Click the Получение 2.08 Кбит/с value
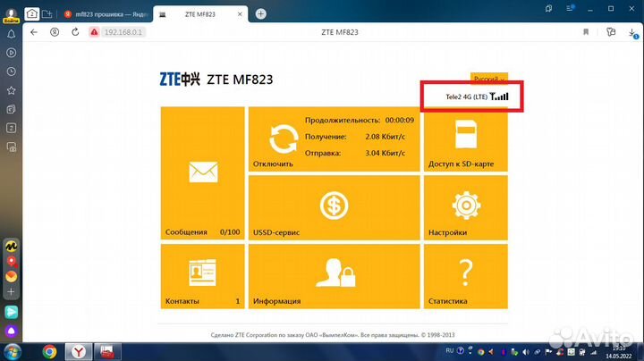644x361 pixels. click(385, 137)
